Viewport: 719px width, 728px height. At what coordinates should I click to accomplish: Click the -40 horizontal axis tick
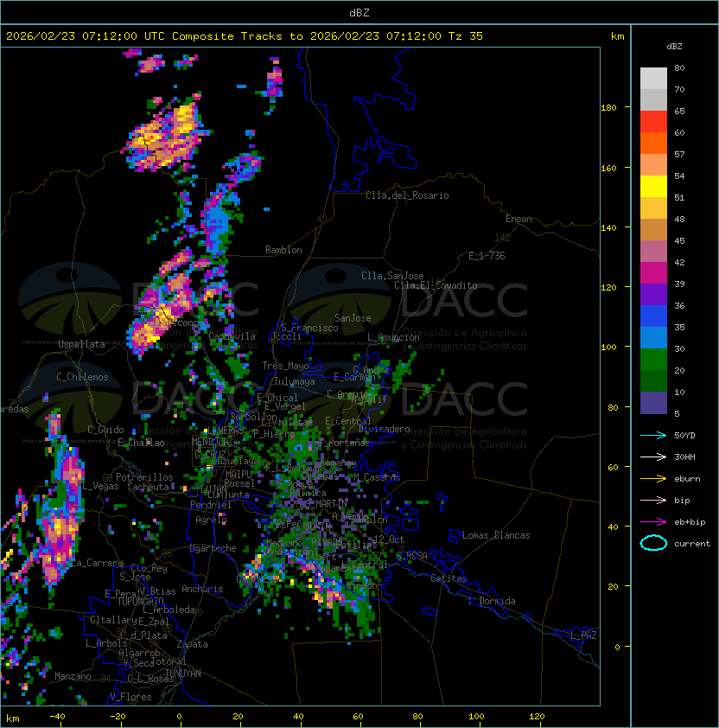[57, 717]
